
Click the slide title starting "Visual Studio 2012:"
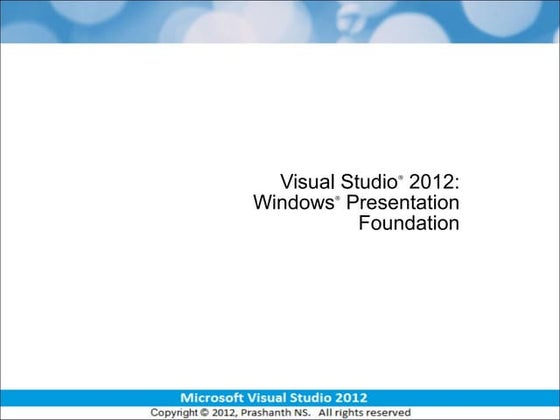point(356,202)
